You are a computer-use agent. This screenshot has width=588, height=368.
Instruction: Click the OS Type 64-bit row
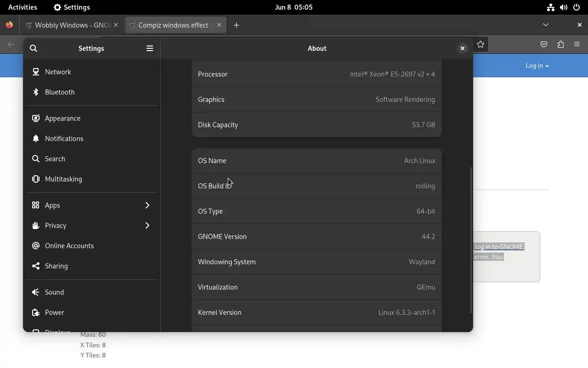317,211
